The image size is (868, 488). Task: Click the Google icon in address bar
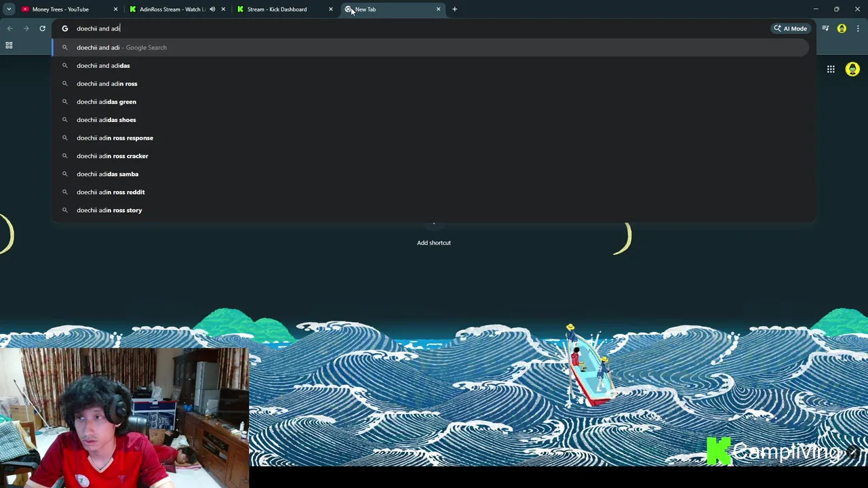[65, 28]
